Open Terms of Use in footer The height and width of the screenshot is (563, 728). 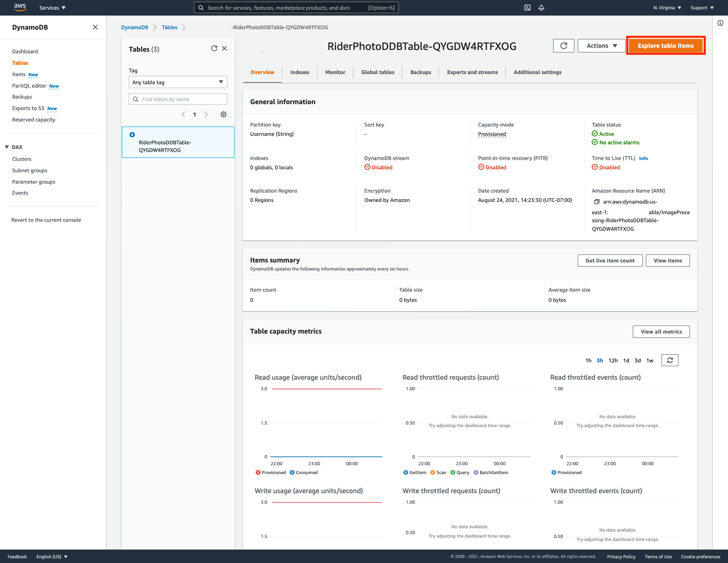pyautogui.click(x=658, y=557)
